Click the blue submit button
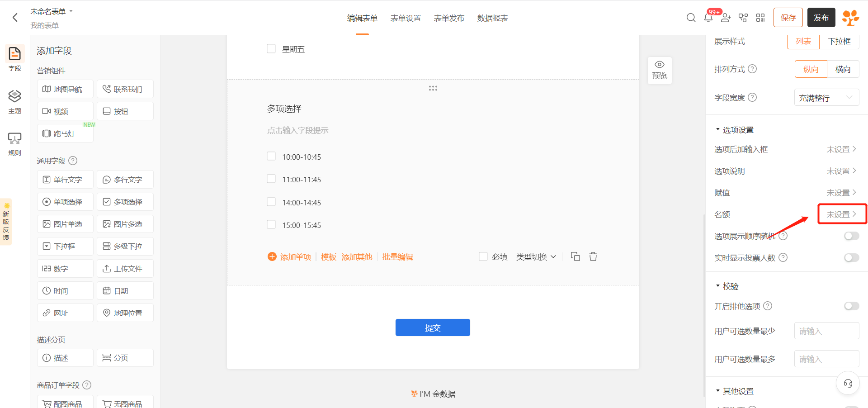Viewport: 868px width, 408px height. tap(433, 327)
